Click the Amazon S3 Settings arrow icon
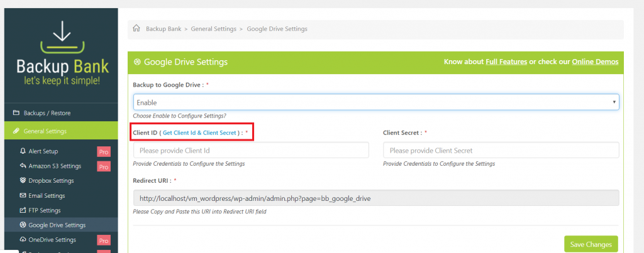The image size is (644, 253). pos(23,166)
